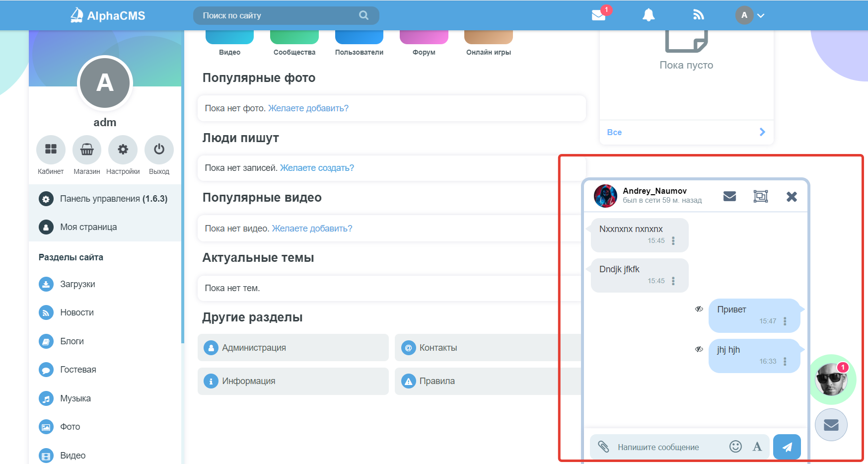The width and height of the screenshot is (868, 464).
Task: Open options for the Nxxnxnx nxnxnx message
Action: coord(673,241)
